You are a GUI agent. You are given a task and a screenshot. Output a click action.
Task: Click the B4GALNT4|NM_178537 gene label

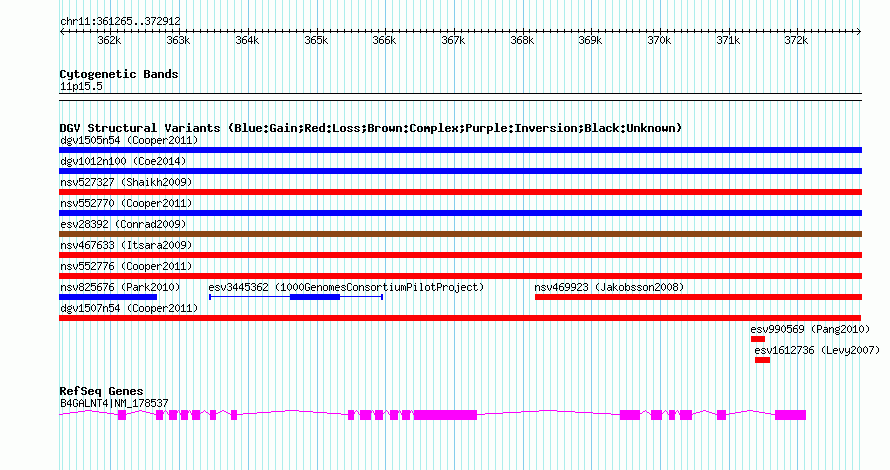(x=114, y=403)
